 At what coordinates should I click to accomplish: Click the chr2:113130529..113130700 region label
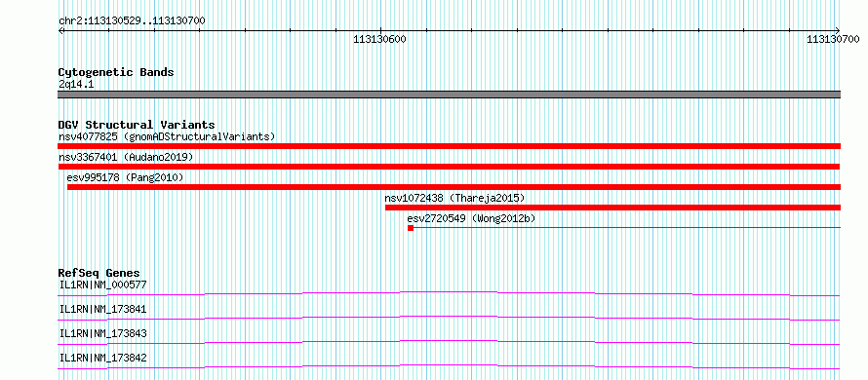(132, 21)
